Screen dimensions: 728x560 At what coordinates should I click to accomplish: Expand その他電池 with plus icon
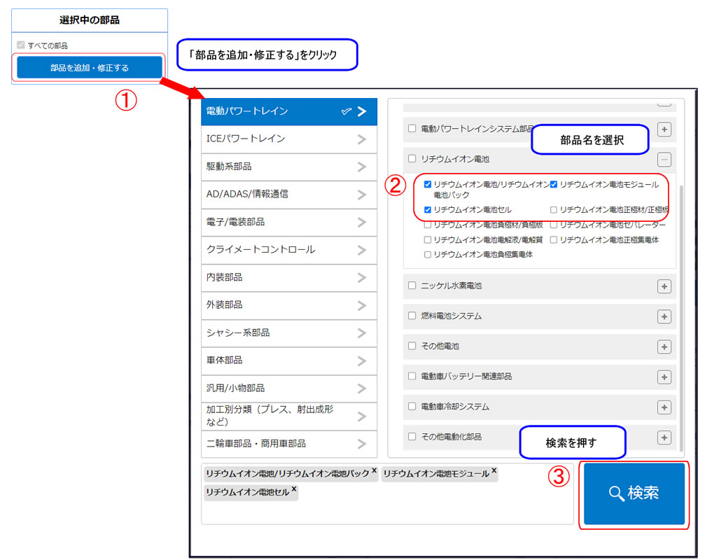coord(664,346)
